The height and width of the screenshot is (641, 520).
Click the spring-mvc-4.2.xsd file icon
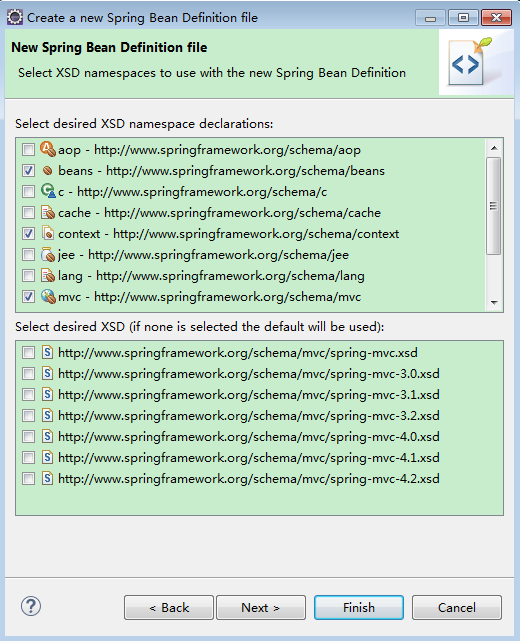coord(47,479)
